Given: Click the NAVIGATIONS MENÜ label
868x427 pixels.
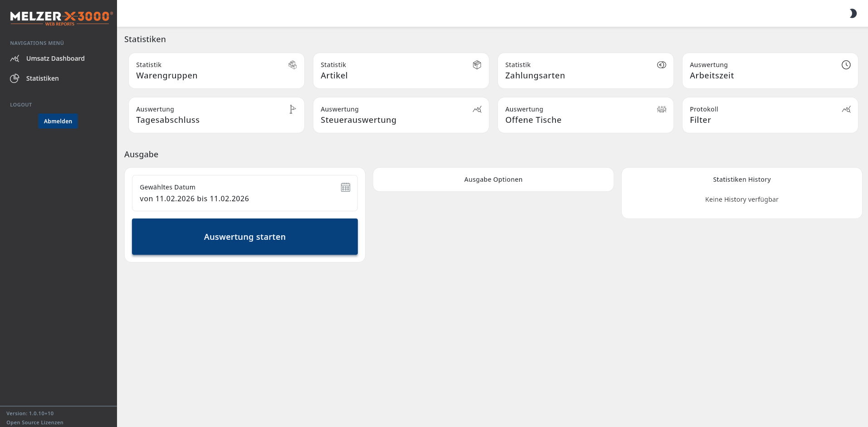Looking at the screenshot, I should [x=37, y=43].
